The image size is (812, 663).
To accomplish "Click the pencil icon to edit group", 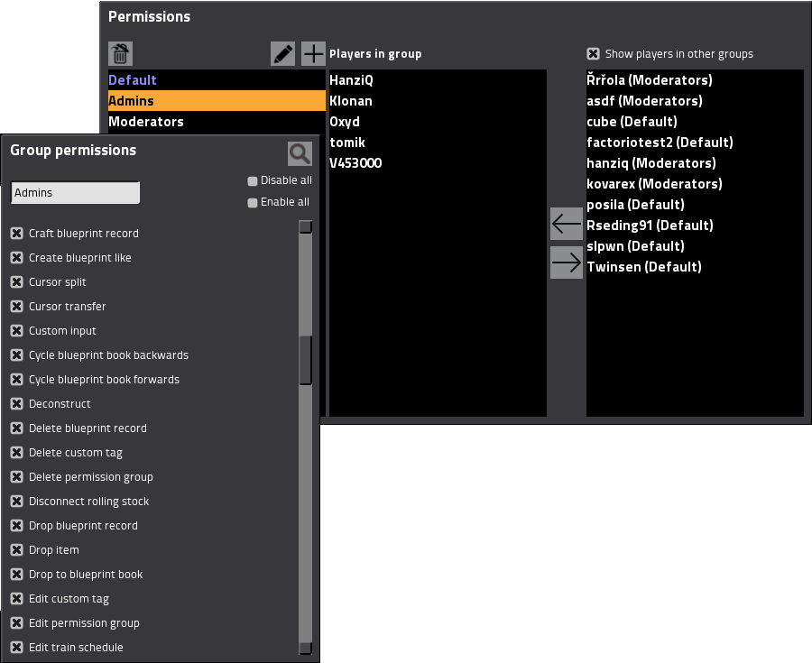I will coord(282,54).
